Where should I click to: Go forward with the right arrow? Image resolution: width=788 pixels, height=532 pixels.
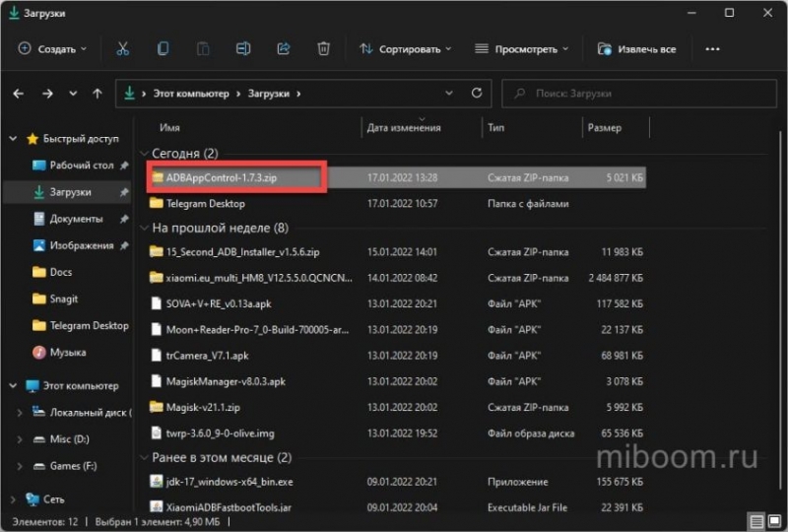point(47,94)
